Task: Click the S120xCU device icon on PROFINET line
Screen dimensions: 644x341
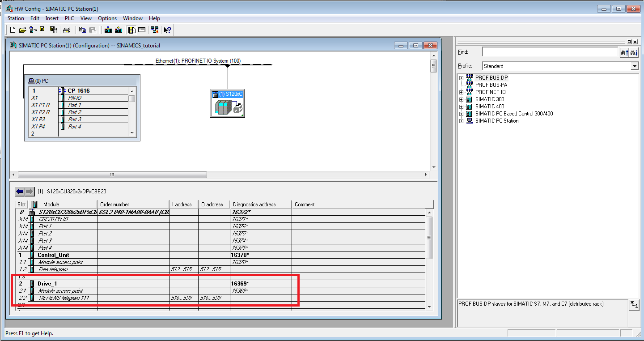Action: (x=228, y=104)
